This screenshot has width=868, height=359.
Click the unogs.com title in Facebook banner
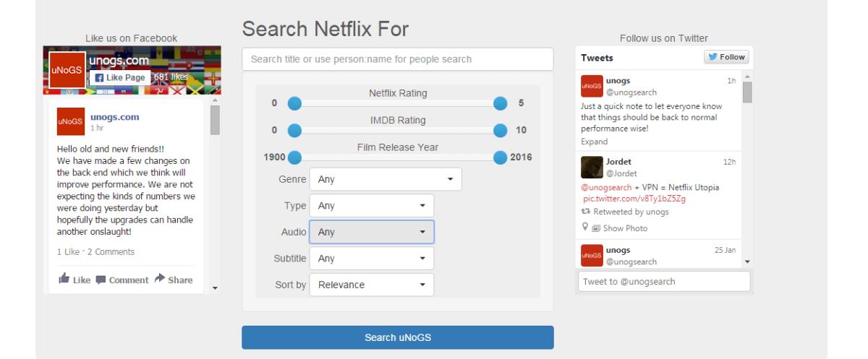tap(119, 61)
